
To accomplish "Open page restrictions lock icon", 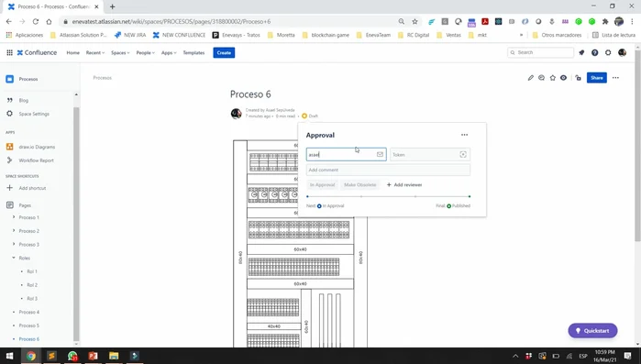I will tap(578, 78).
